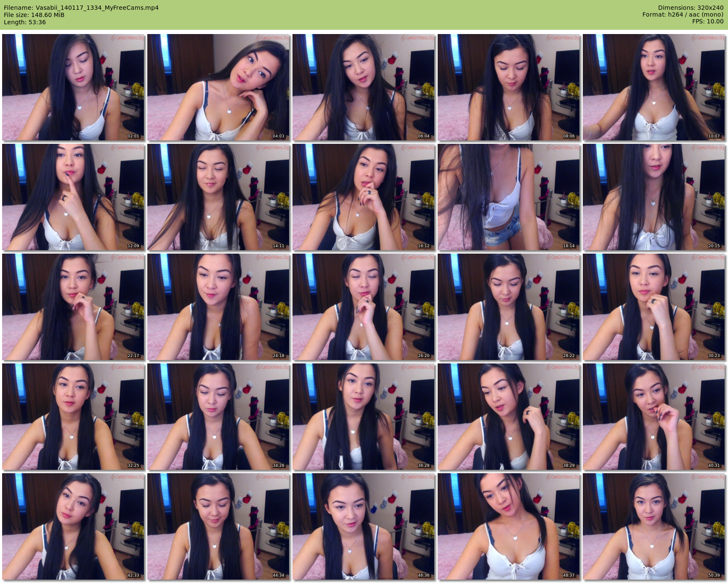
Task: Open the final frame stamped 50:39
Action: [654, 526]
